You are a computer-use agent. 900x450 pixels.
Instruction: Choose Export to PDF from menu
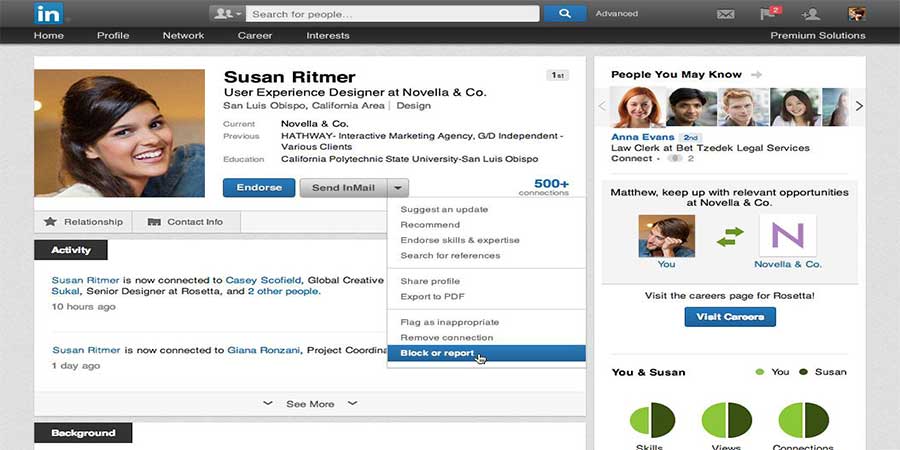tap(432, 296)
